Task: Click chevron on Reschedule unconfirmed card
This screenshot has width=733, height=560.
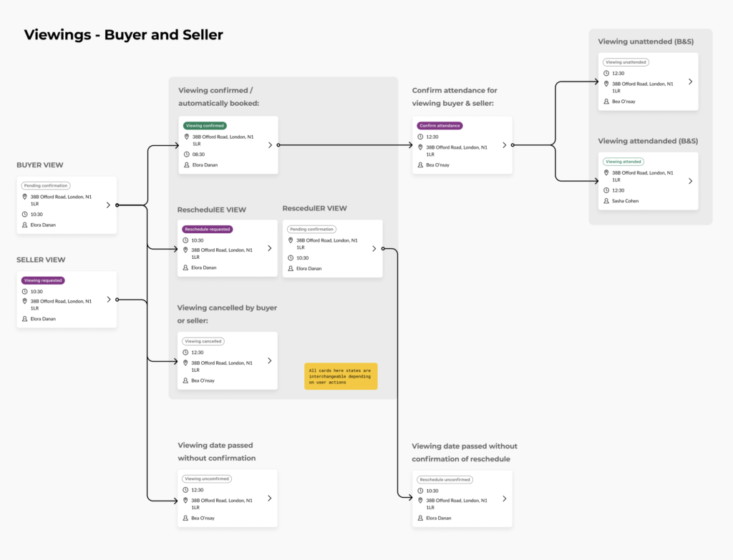Action: [504, 498]
